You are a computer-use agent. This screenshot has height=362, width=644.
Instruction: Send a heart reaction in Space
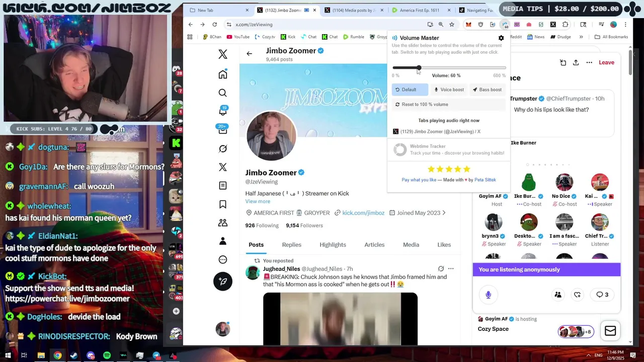pos(578,295)
